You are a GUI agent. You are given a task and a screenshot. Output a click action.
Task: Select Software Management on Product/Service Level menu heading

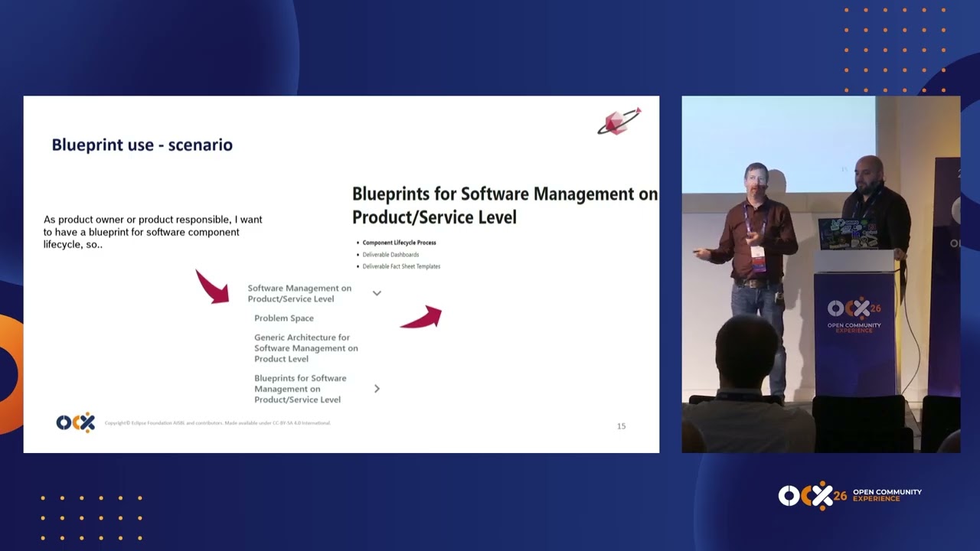tap(299, 294)
